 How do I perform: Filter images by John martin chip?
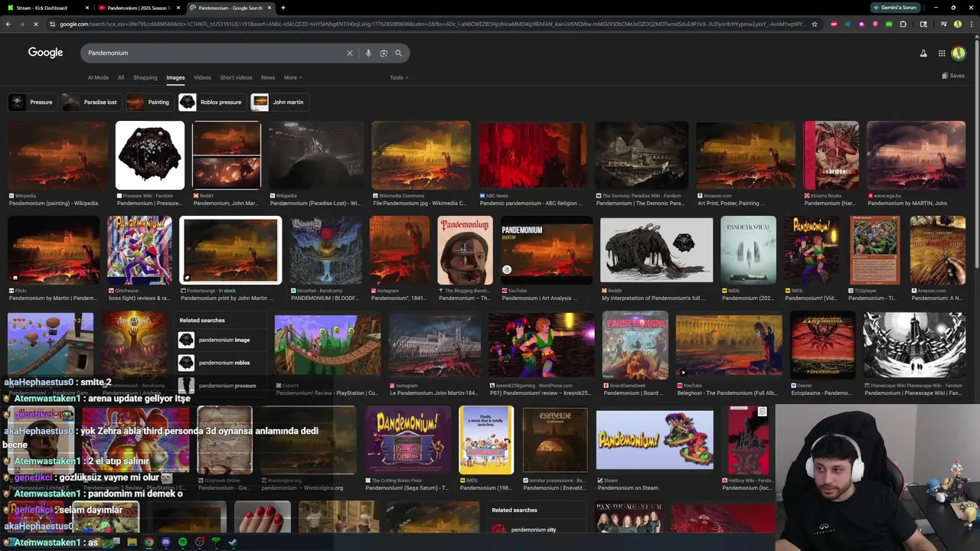click(279, 102)
